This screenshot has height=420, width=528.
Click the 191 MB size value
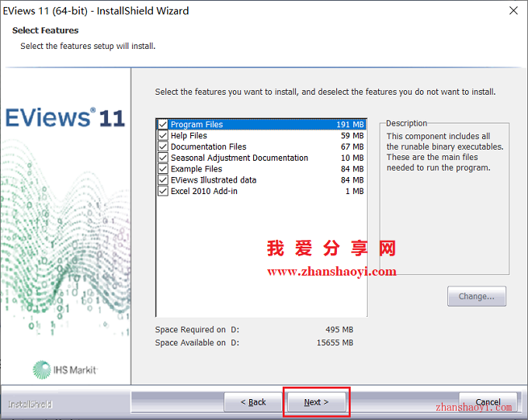click(x=350, y=124)
